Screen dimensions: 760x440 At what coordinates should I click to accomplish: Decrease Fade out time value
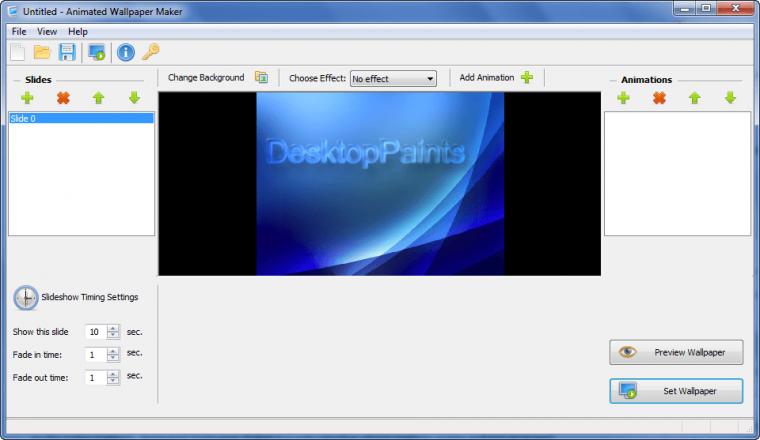click(113, 381)
